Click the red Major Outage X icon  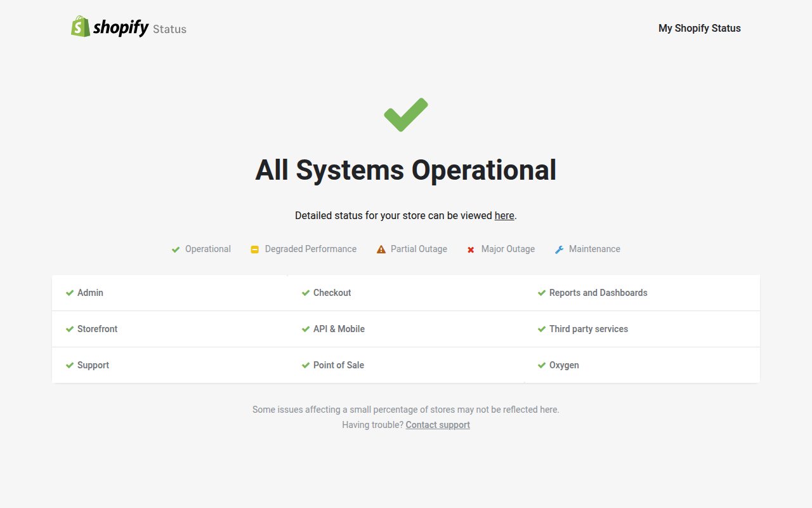tap(471, 250)
